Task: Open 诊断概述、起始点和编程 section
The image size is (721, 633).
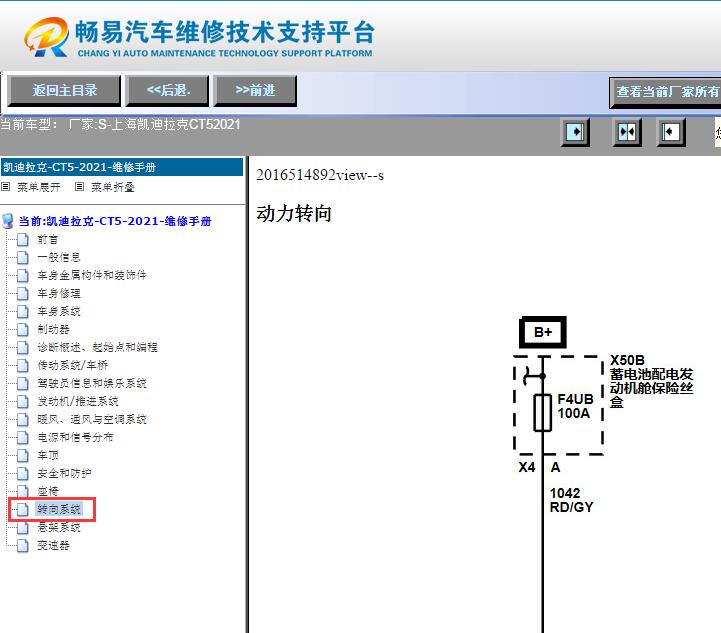Action: pyautogui.click(x=97, y=347)
